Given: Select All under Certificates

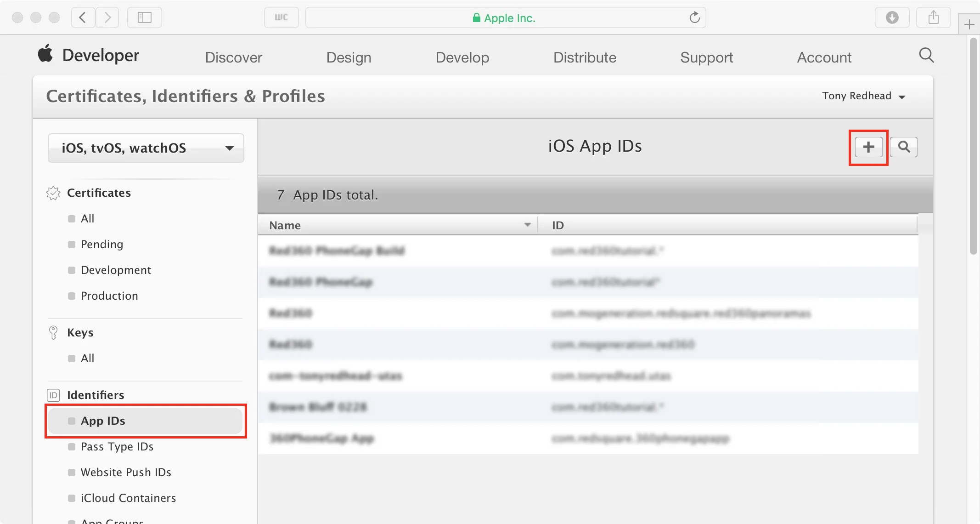Looking at the screenshot, I should (x=87, y=219).
